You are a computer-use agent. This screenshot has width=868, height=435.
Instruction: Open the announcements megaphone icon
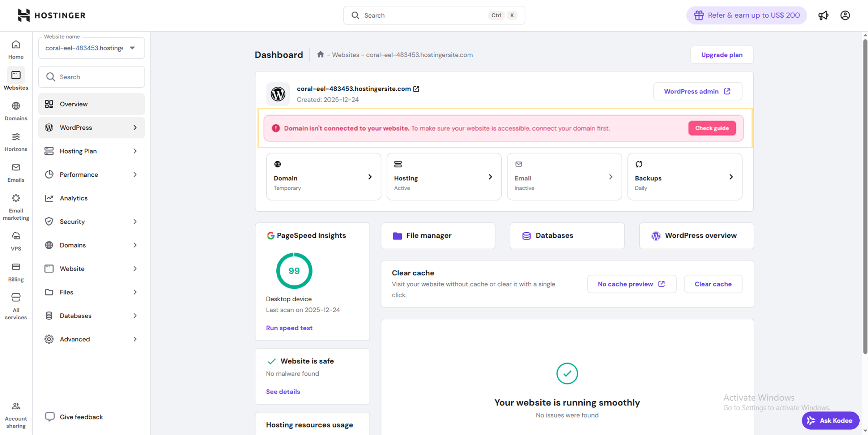point(823,16)
